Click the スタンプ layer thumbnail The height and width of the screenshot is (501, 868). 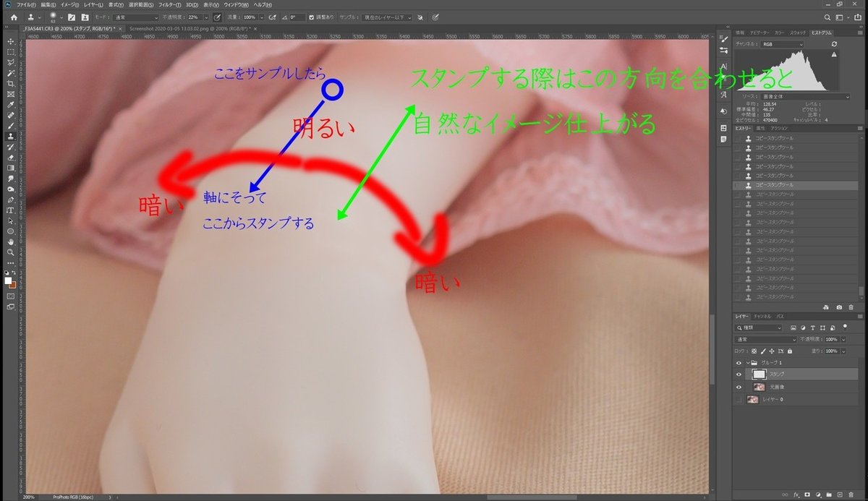(759, 374)
